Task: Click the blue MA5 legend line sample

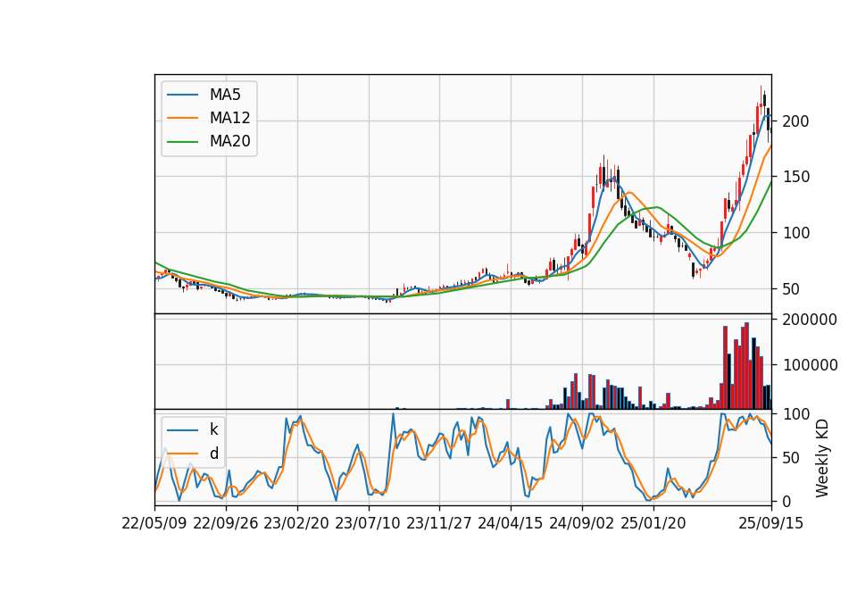Action: [182, 96]
